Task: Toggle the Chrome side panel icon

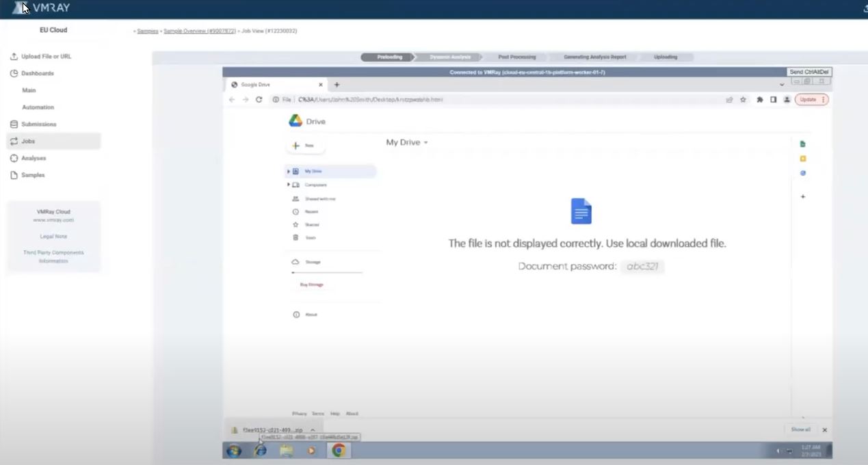Action: pos(774,99)
